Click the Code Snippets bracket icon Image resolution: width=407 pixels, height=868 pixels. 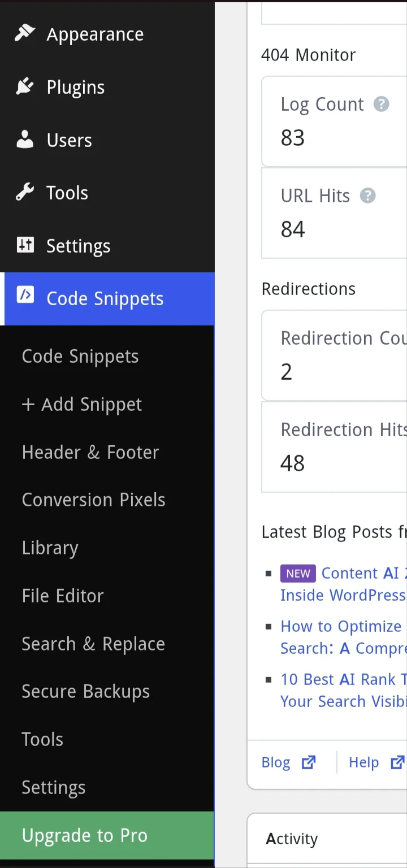[x=25, y=295]
